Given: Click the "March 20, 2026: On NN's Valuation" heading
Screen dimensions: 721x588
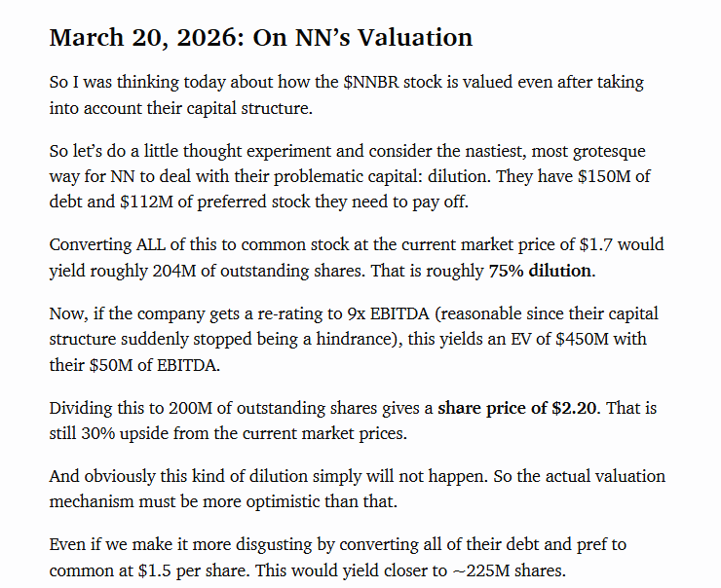Looking at the screenshot, I should click(x=260, y=38).
